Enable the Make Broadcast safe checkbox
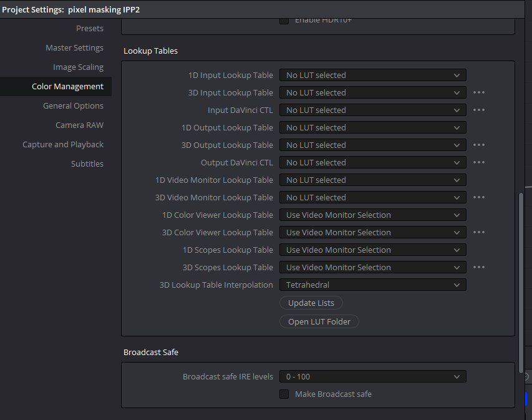 click(284, 394)
